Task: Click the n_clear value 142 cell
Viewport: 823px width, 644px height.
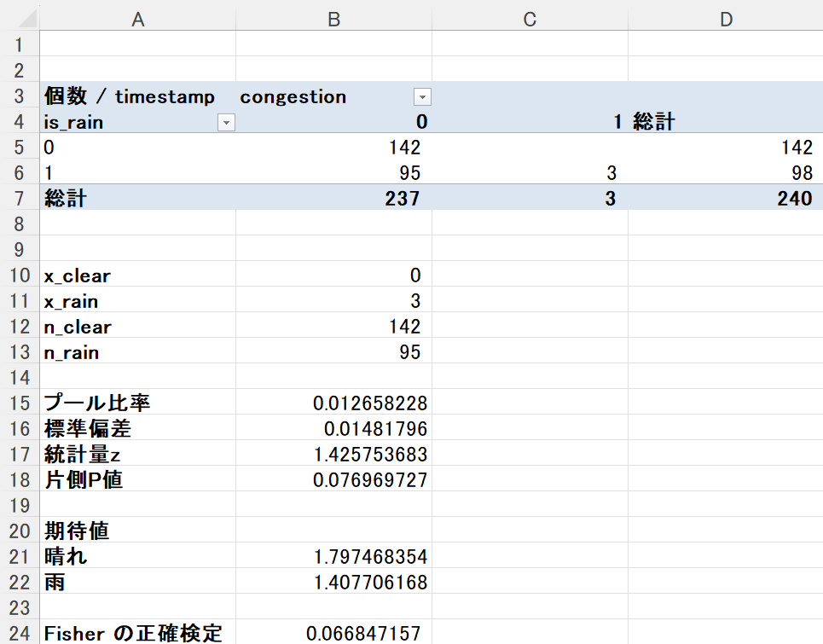Action: (x=333, y=327)
